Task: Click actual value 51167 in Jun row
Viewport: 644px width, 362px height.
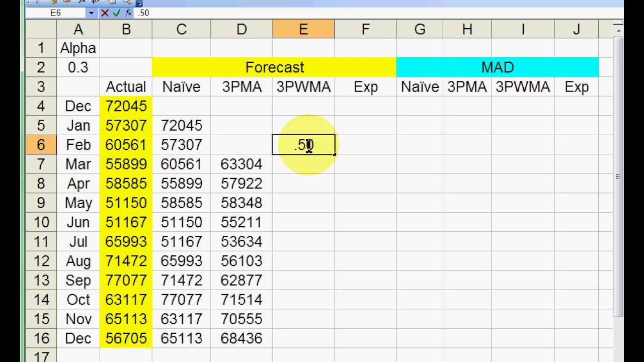Action: pyautogui.click(x=126, y=222)
